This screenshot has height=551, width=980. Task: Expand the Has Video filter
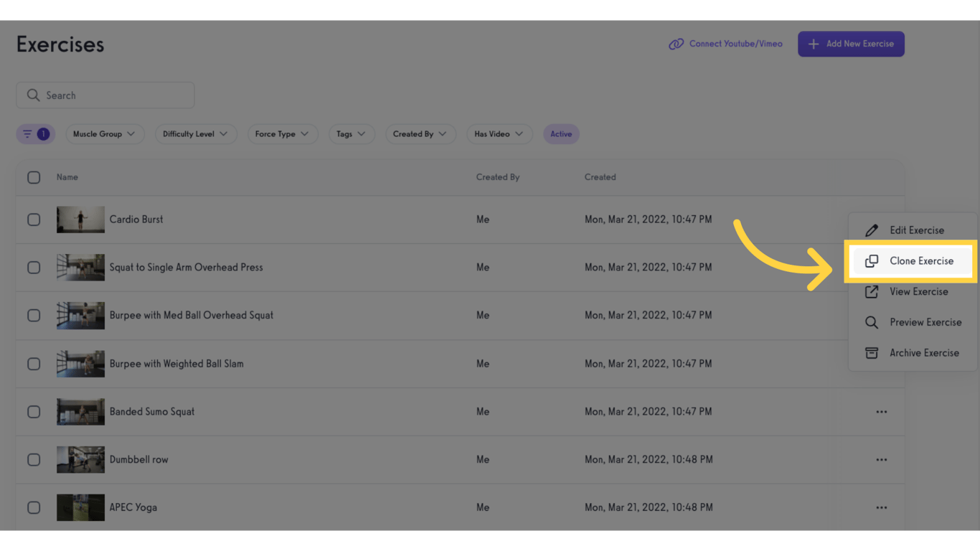[499, 134]
